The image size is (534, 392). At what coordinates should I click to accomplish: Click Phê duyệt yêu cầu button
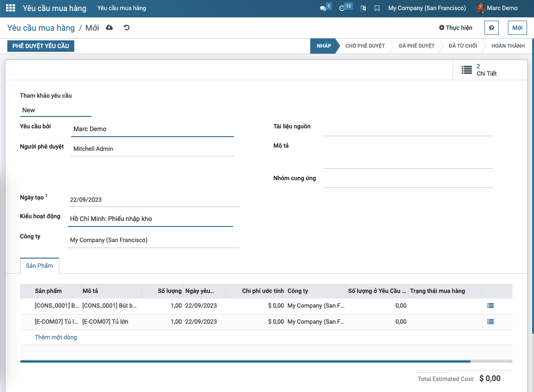click(x=41, y=46)
